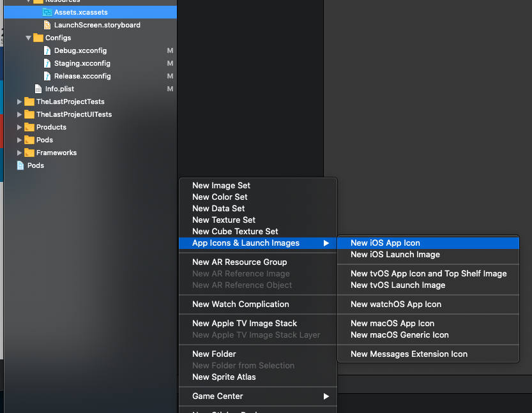Choose New Image Set

click(x=258, y=186)
